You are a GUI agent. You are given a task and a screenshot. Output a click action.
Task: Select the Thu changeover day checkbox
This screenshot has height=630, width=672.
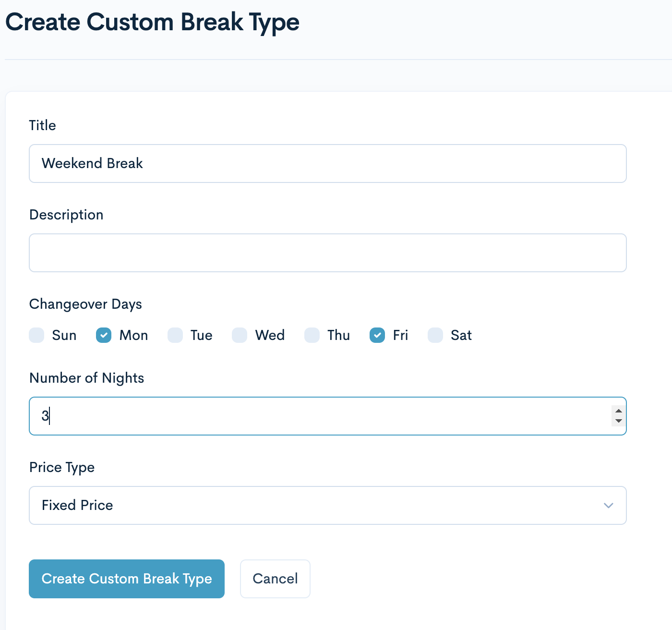(x=312, y=335)
